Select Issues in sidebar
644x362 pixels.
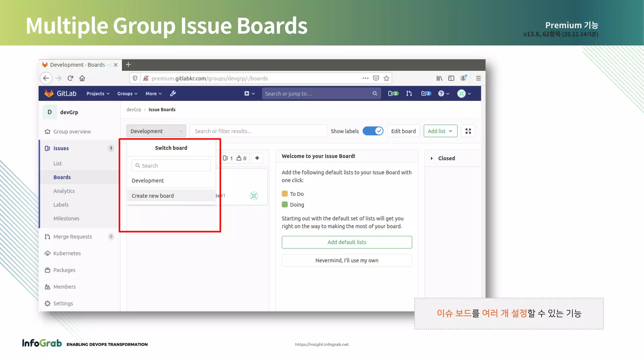(61, 148)
